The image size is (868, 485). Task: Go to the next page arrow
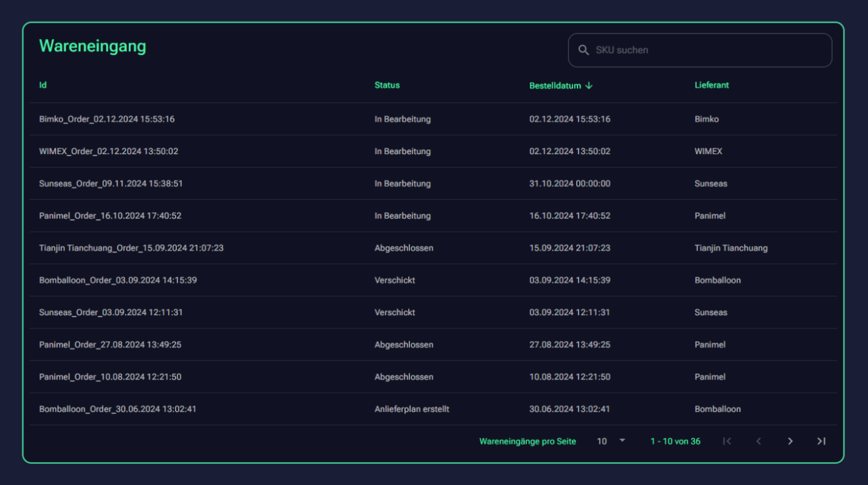[x=790, y=441]
